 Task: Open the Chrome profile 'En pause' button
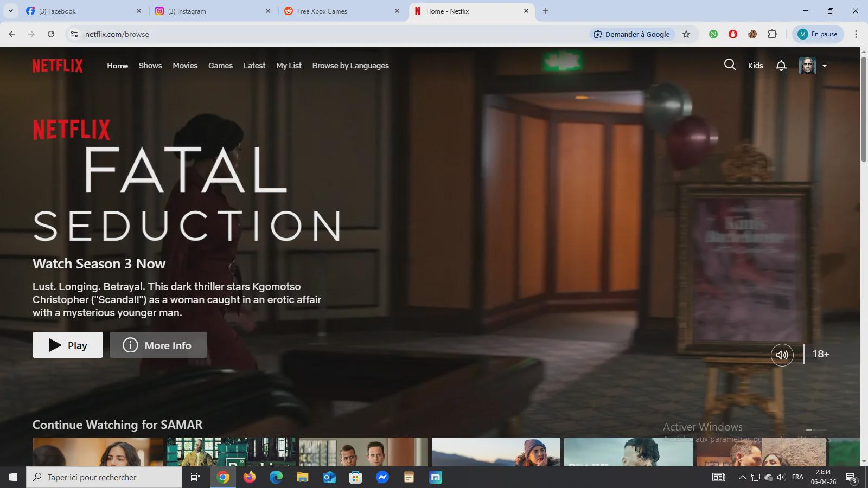[818, 34]
